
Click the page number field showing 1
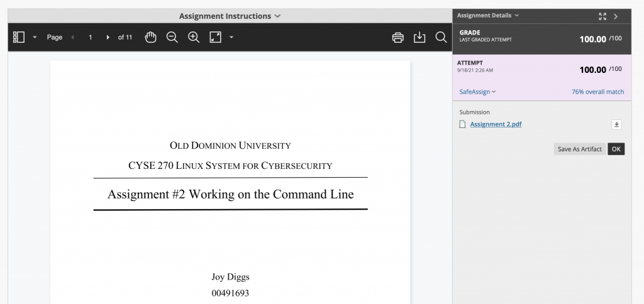(x=91, y=37)
